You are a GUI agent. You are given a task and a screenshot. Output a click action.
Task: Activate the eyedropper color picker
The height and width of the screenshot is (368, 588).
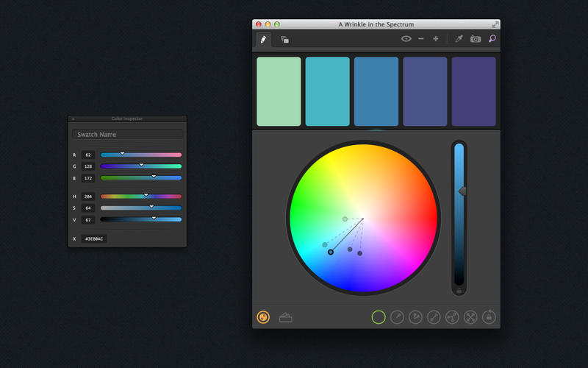(x=459, y=39)
